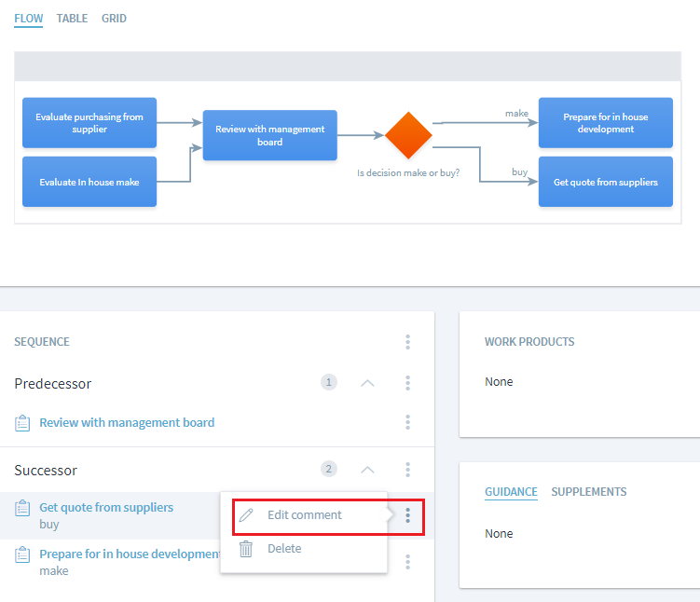
Task: Click three-dot menu for Prepare for in house development row
Action: [407, 562]
